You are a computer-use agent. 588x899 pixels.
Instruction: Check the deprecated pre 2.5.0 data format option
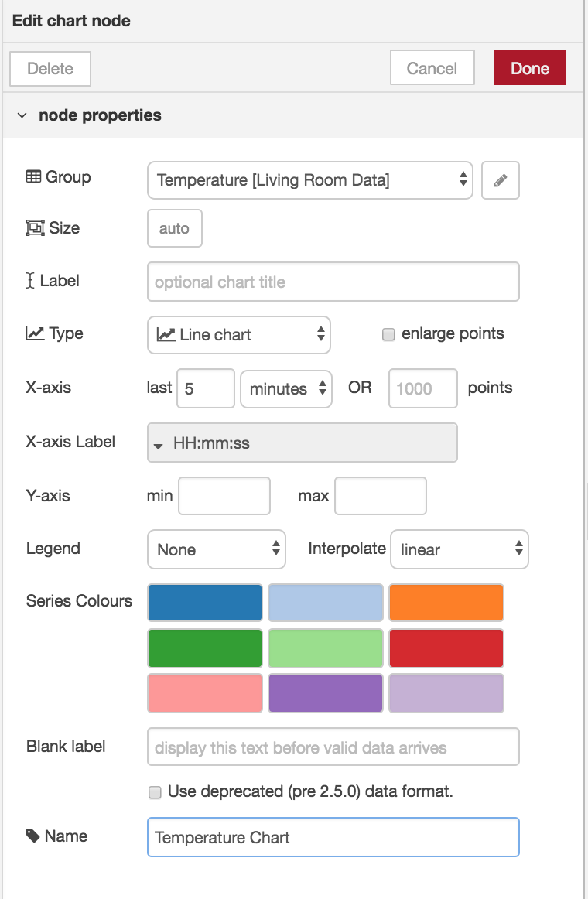pos(155,791)
